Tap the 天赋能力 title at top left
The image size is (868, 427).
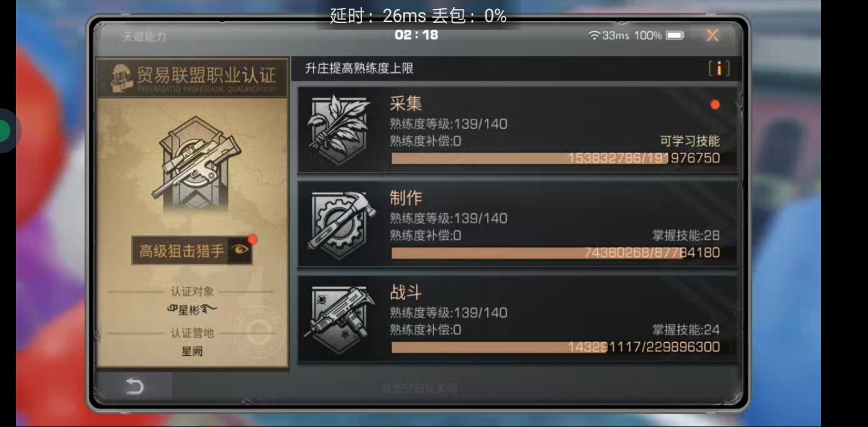click(x=144, y=36)
